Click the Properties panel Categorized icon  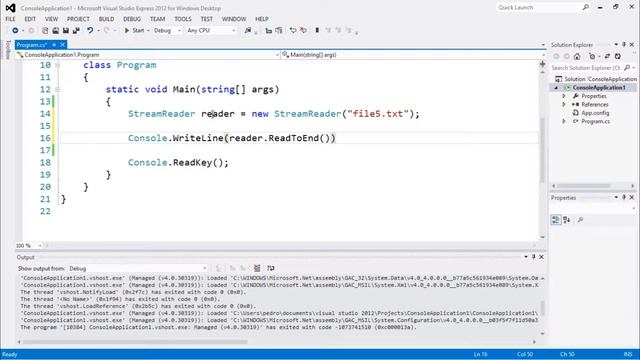pos(556,220)
